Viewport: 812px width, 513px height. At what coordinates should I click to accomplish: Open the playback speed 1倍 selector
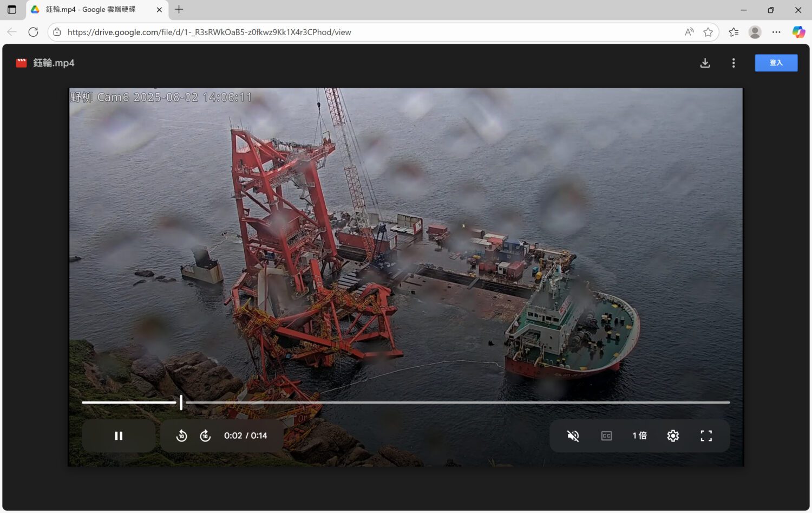click(x=639, y=436)
